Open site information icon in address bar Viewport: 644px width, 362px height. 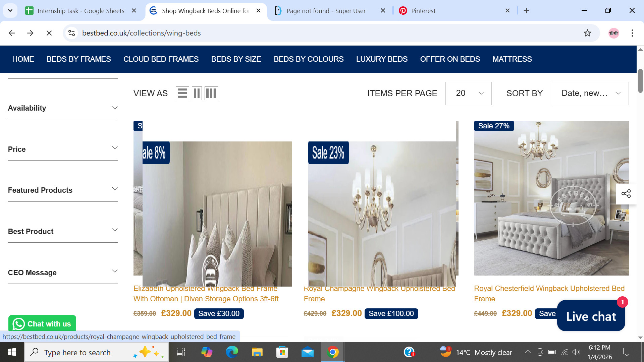click(71, 33)
